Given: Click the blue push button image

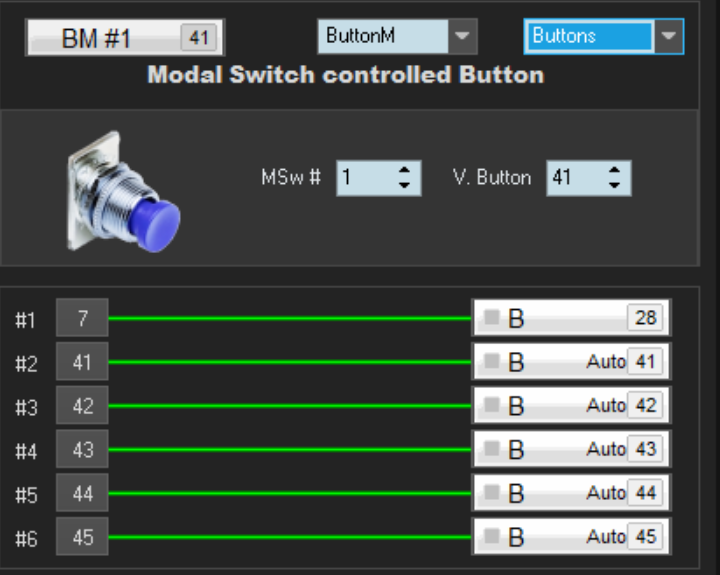Looking at the screenshot, I should [x=124, y=191].
